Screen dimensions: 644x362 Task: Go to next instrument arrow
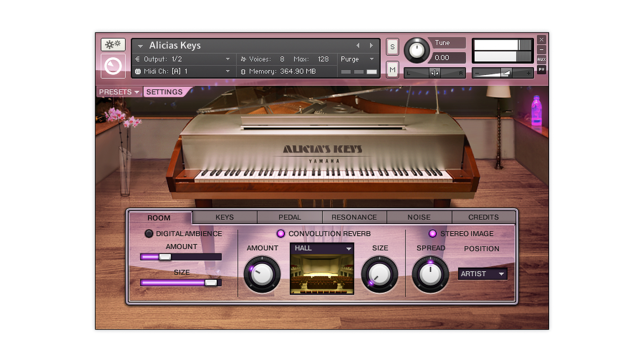[371, 45]
